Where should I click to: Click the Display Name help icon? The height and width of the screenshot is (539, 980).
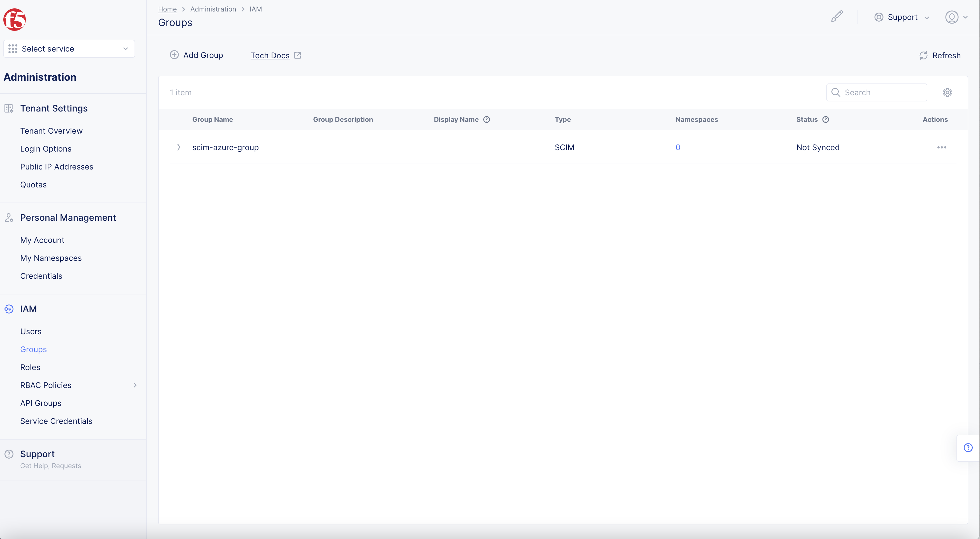click(x=487, y=119)
